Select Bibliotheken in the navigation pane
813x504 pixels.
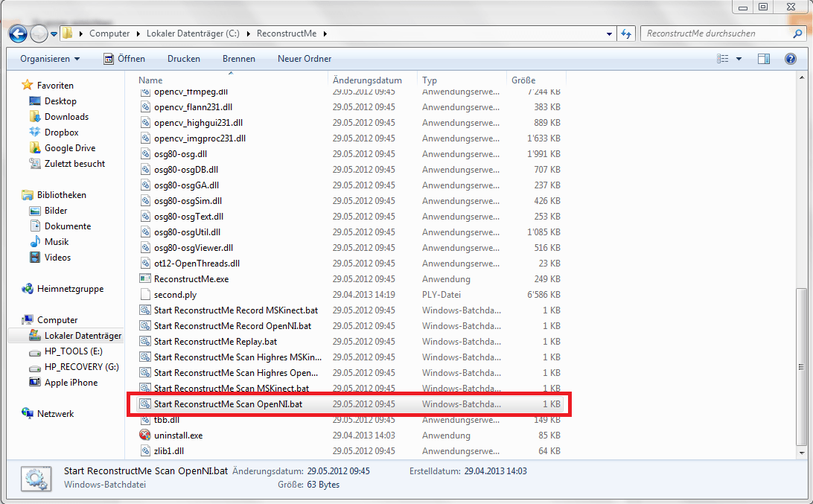pyautogui.click(x=61, y=195)
